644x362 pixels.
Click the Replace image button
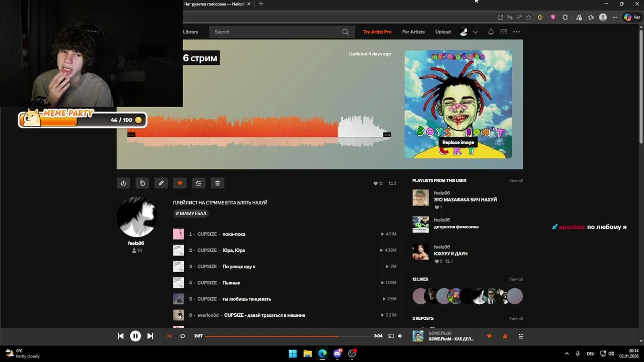[458, 142]
